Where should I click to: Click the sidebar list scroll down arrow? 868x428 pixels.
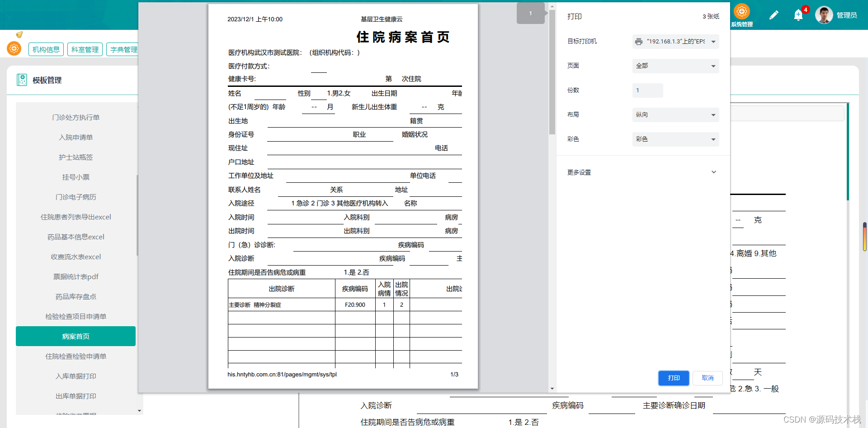click(x=139, y=411)
